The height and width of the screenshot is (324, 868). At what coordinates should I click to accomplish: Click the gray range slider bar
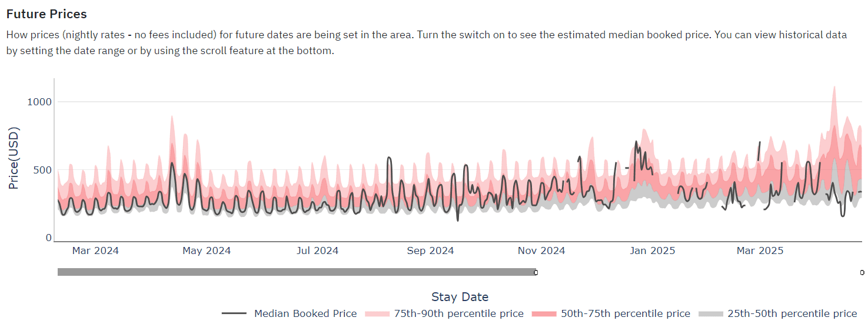pyautogui.click(x=294, y=272)
